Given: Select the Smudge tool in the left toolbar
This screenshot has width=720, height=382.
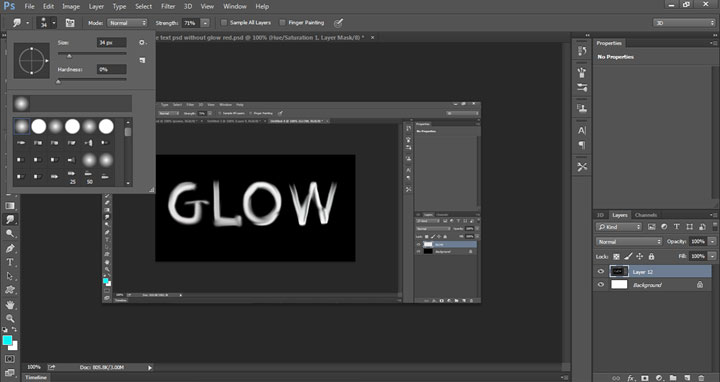Looking at the screenshot, I should 10,219.
